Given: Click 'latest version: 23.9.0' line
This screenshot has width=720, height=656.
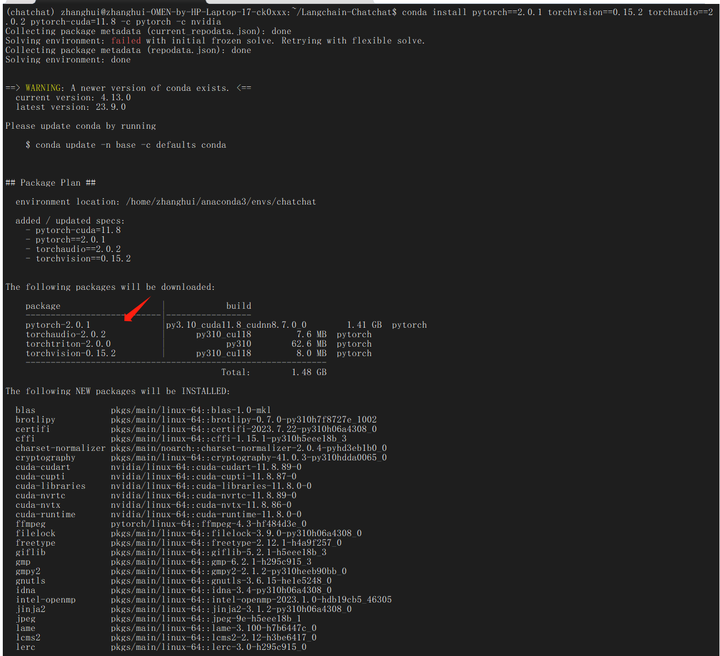Looking at the screenshot, I should (71, 107).
